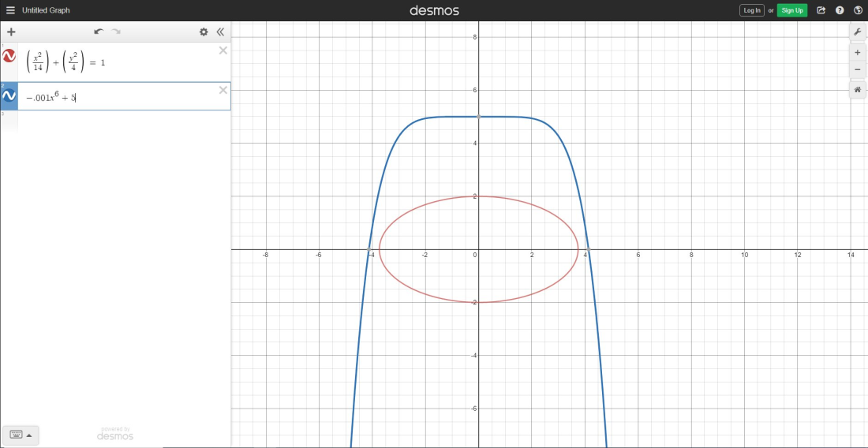Add a new item with plus icon
The image size is (868, 448).
coord(11,32)
